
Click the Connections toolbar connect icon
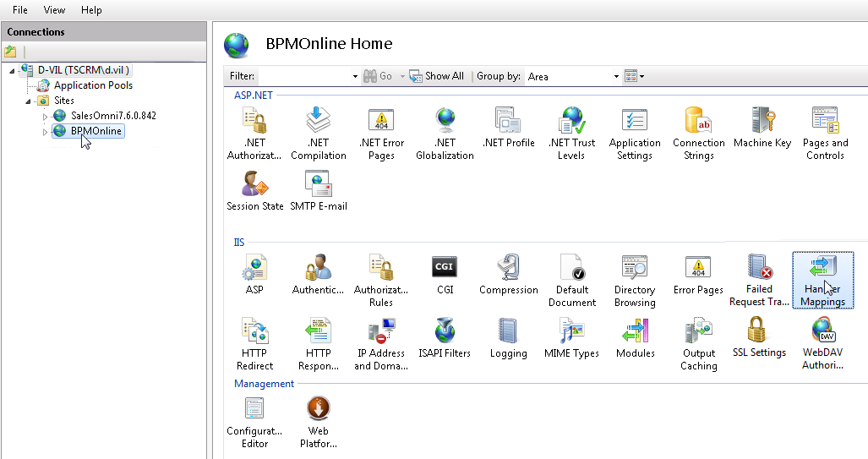(x=10, y=52)
